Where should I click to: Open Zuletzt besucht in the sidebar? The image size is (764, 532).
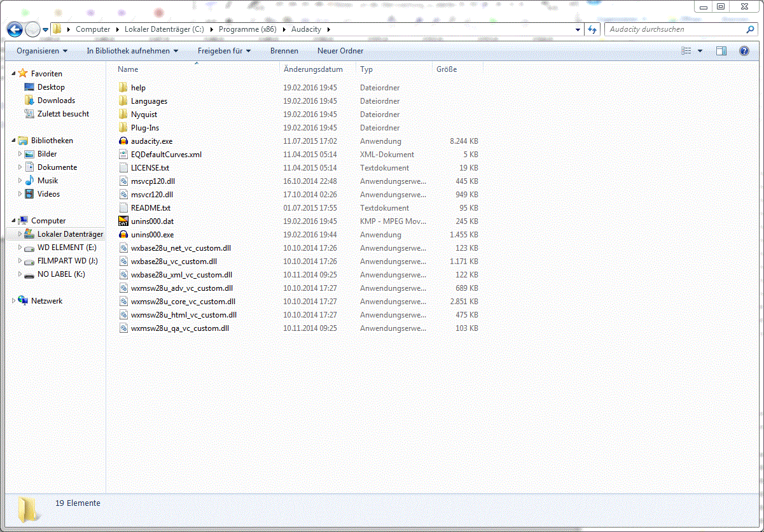click(x=63, y=114)
